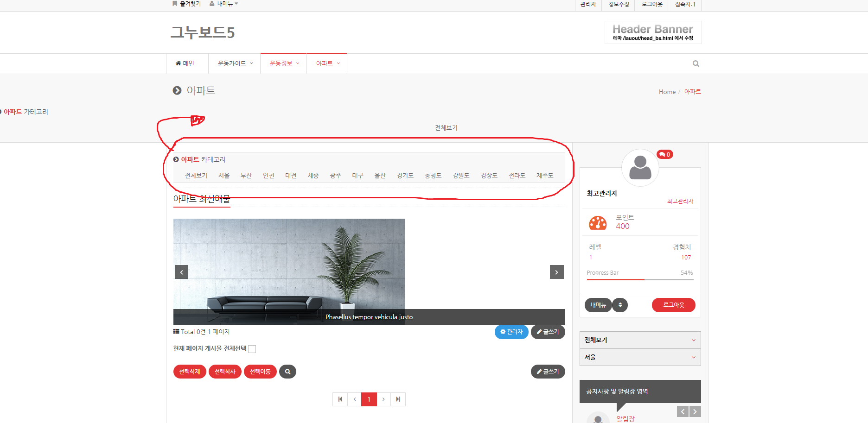Show previous notice in 공지사항 panel

point(683,411)
